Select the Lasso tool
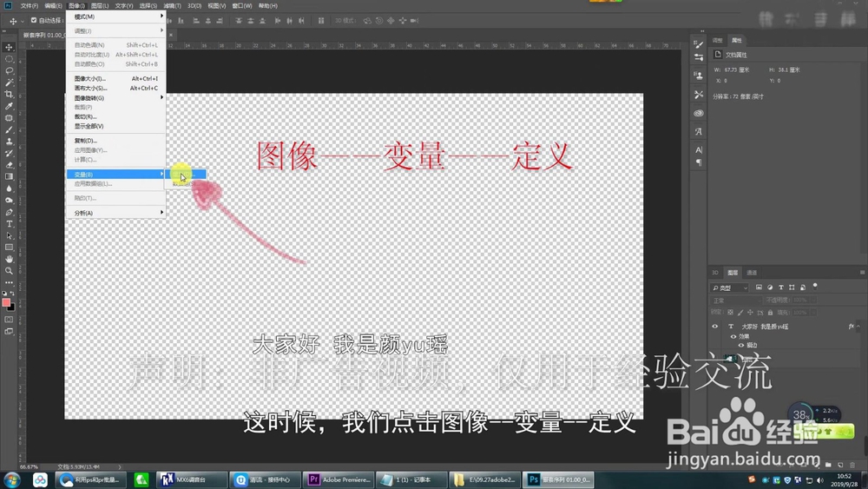This screenshot has width=868, height=489. click(x=9, y=70)
